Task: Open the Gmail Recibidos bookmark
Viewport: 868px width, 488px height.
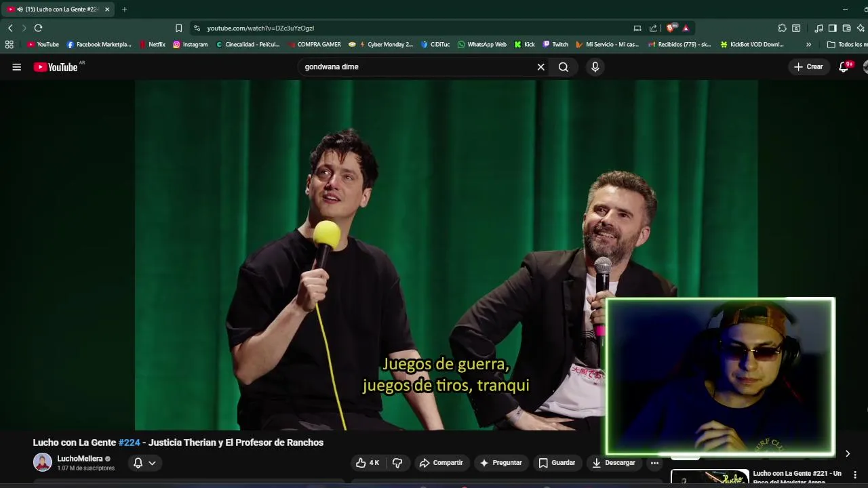Action: [679, 44]
